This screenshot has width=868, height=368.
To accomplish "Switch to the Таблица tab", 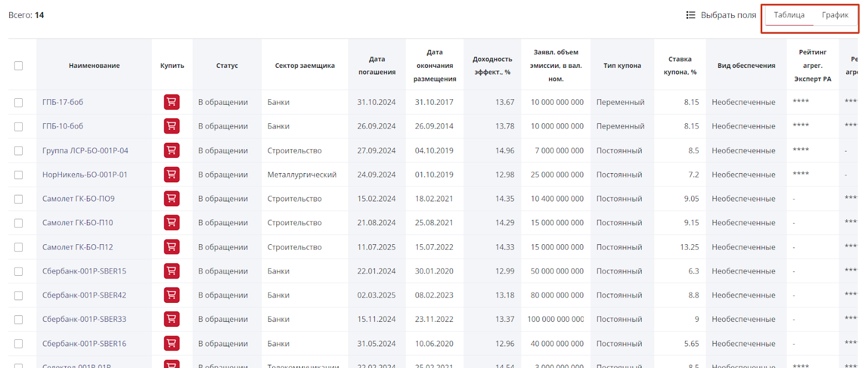I will pyautogui.click(x=789, y=15).
